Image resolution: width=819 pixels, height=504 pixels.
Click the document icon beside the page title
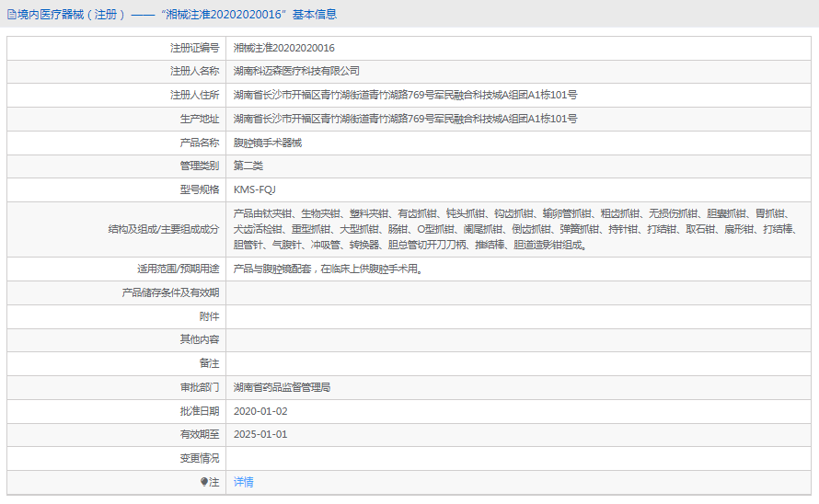(x=11, y=15)
